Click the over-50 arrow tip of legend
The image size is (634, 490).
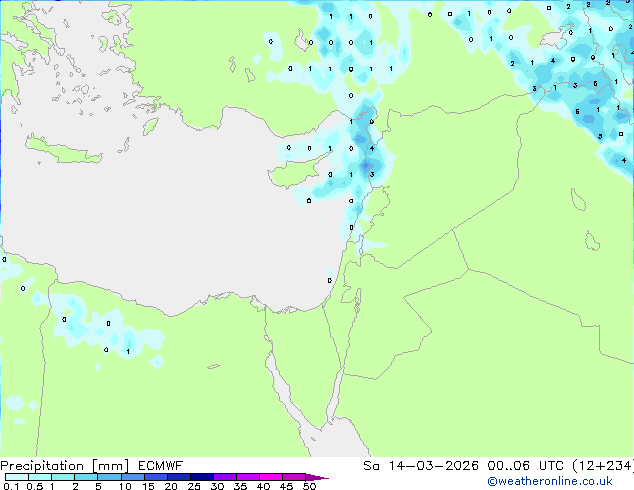[x=317, y=477]
